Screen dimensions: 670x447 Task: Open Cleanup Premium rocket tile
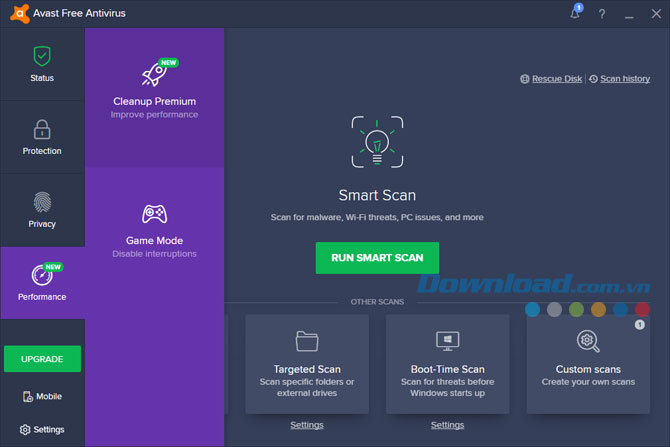[154, 97]
